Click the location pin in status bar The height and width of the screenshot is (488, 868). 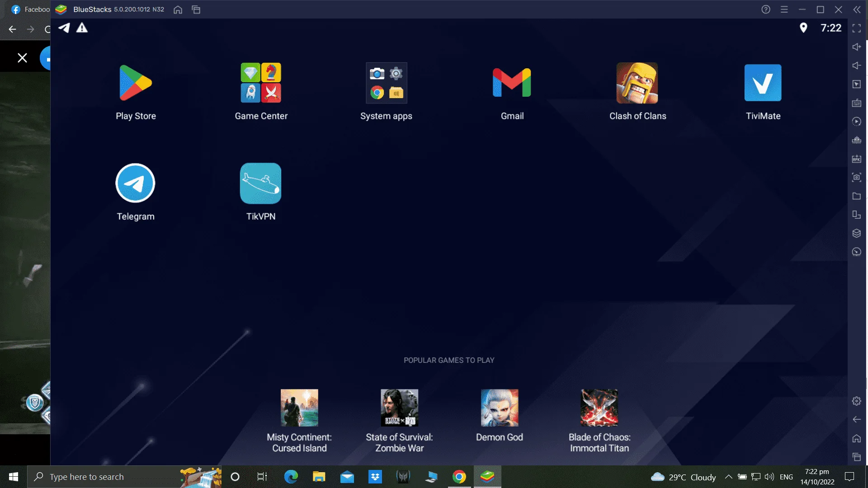[x=803, y=28]
